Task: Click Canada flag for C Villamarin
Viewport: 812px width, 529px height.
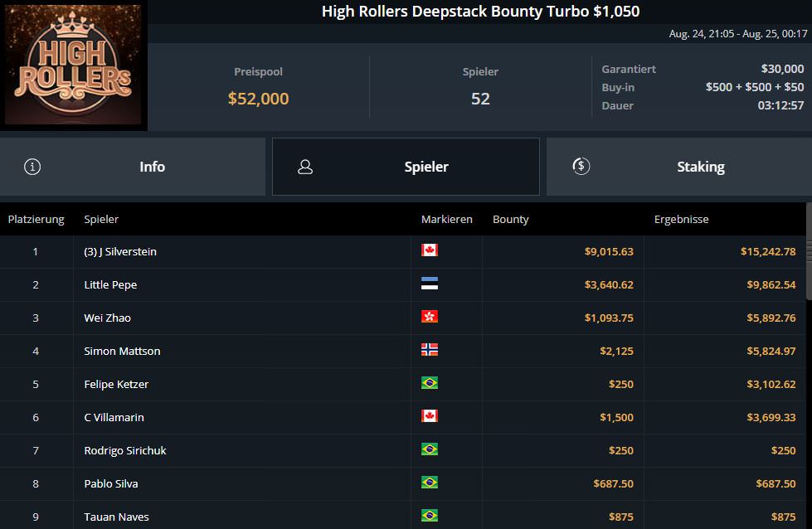Action: 429,416
